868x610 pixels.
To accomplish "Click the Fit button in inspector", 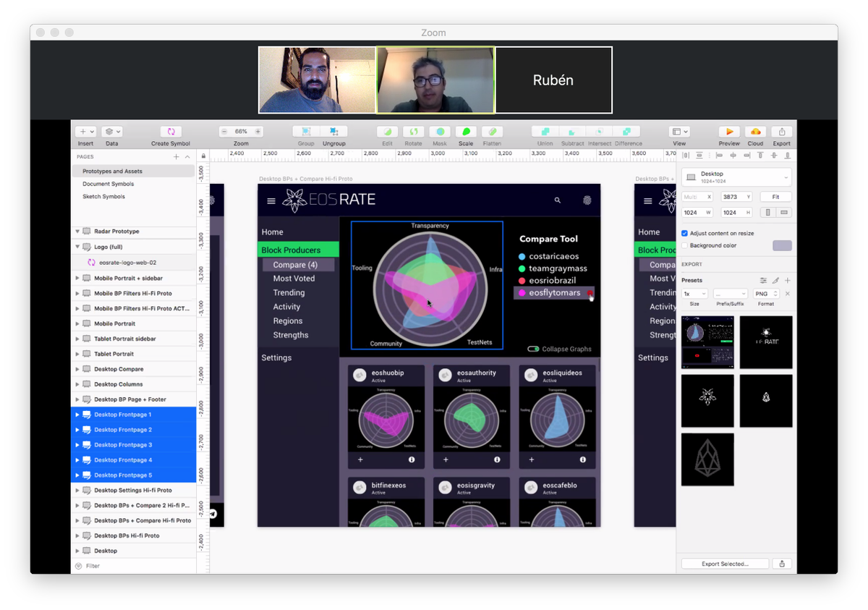I will pos(775,197).
